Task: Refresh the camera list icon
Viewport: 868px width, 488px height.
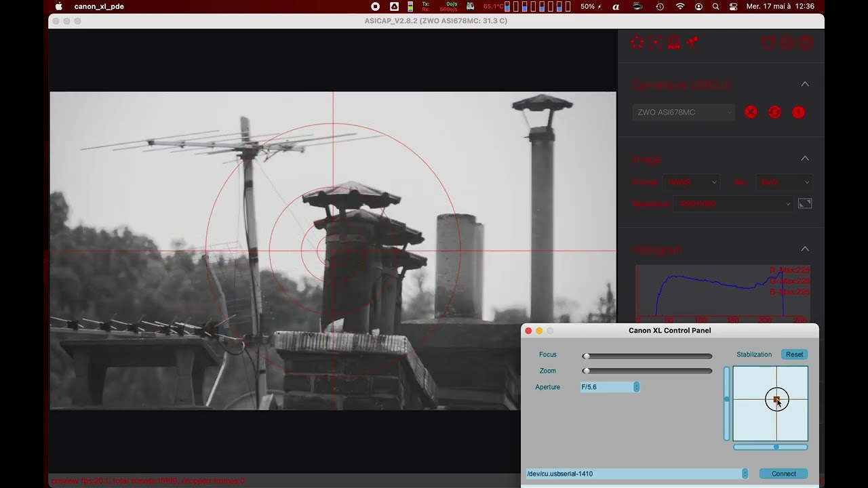Action: 774,113
